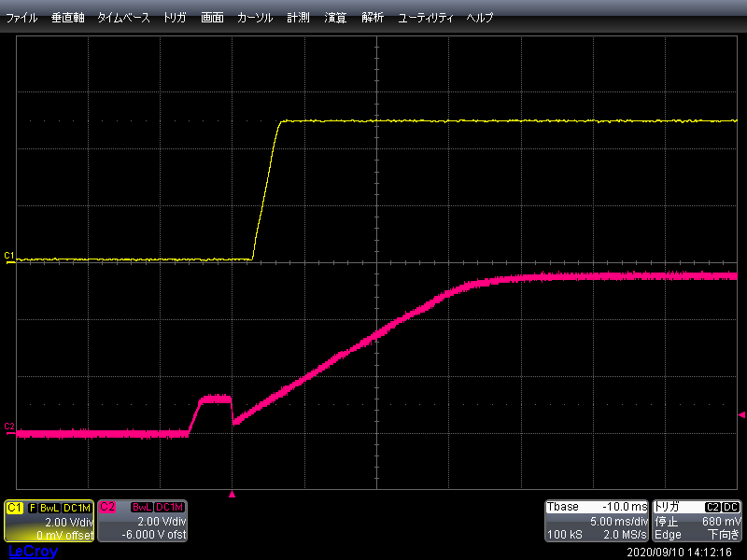Open the カーソル menu
Image resolution: width=747 pixels, height=560 pixels.
[255, 18]
